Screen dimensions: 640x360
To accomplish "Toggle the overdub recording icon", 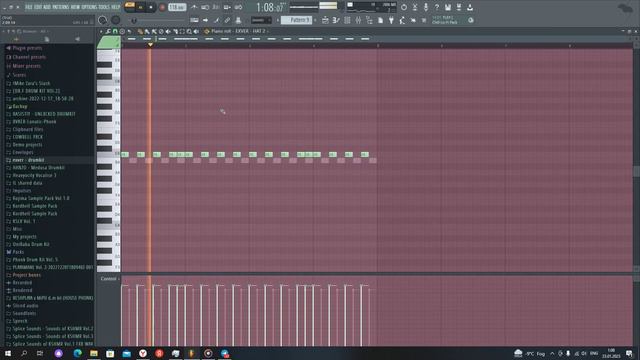I will (x=227, y=7).
